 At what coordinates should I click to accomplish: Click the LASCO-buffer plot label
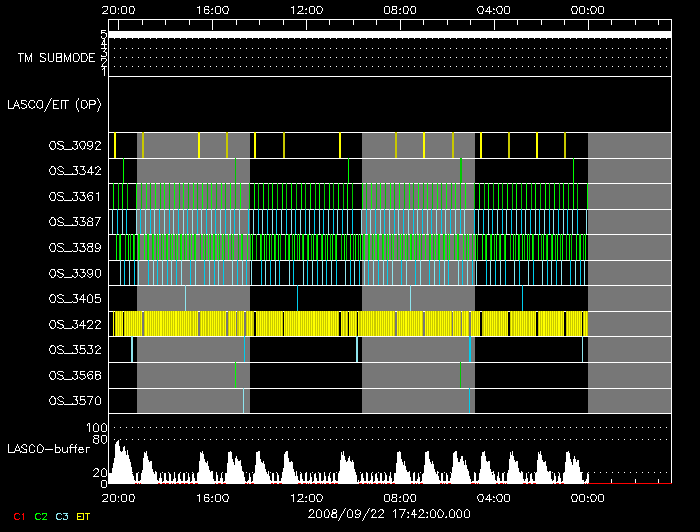pyautogui.click(x=48, y=448)
